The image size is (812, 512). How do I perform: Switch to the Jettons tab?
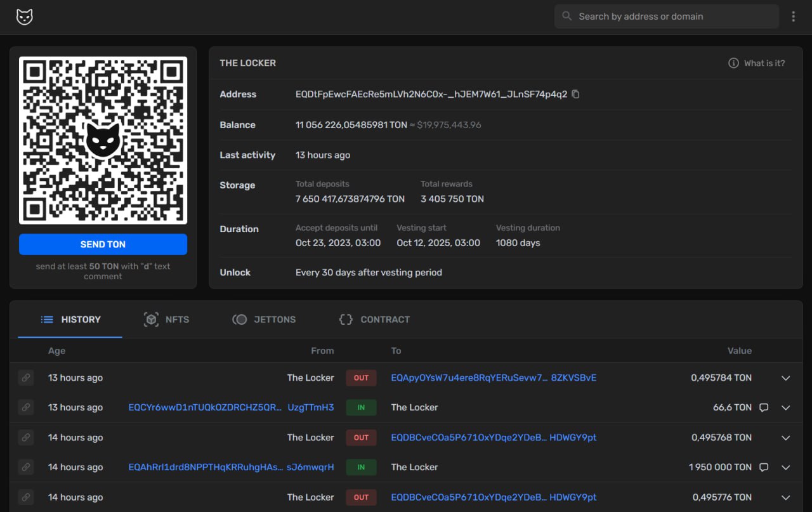(x=264, y=319)
